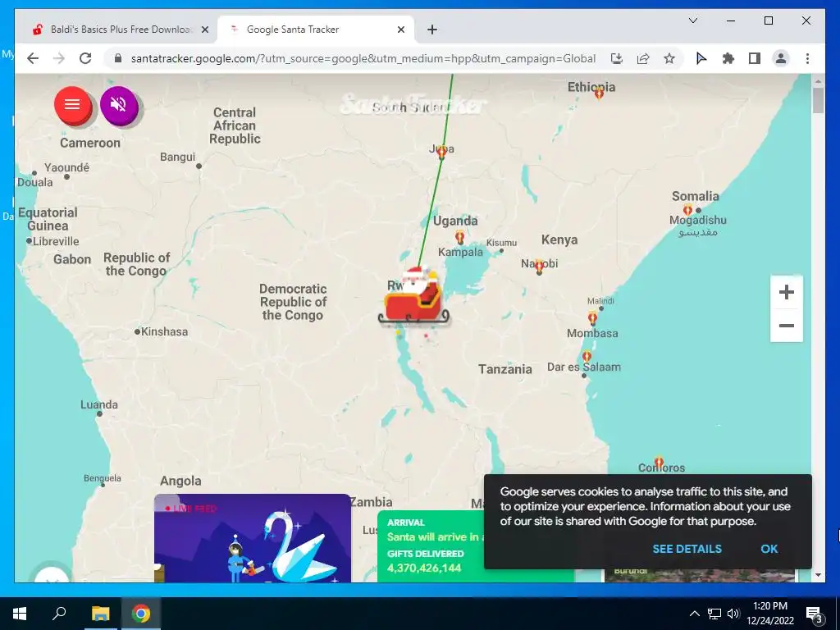Go forward to the next page
This screenshot has height=630, width=840.
(59, 58)
